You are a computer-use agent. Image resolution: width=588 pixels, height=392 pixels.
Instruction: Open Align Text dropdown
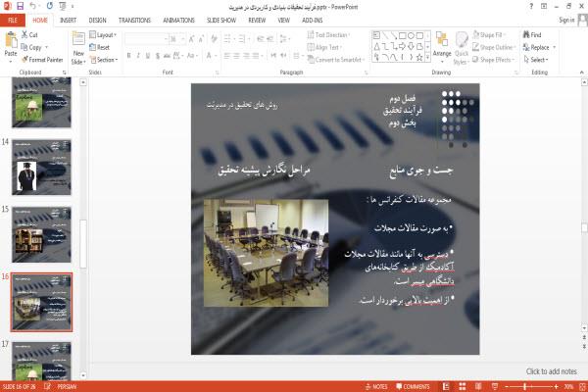point(323,47)
